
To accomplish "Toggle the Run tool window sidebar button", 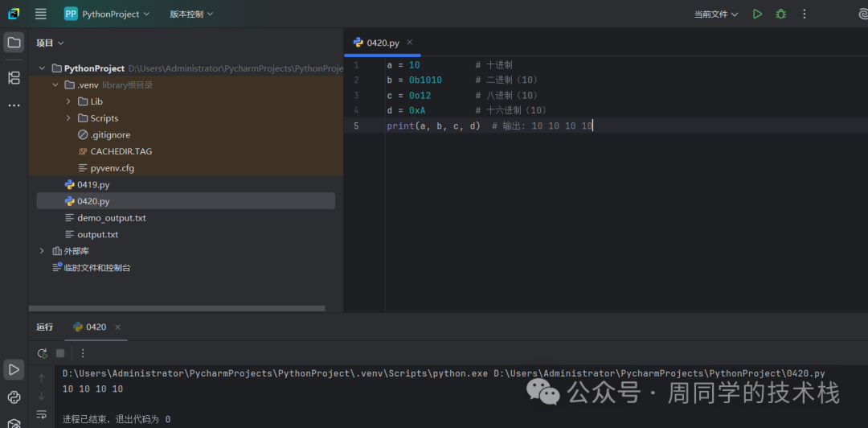I will tap(14, 369).
